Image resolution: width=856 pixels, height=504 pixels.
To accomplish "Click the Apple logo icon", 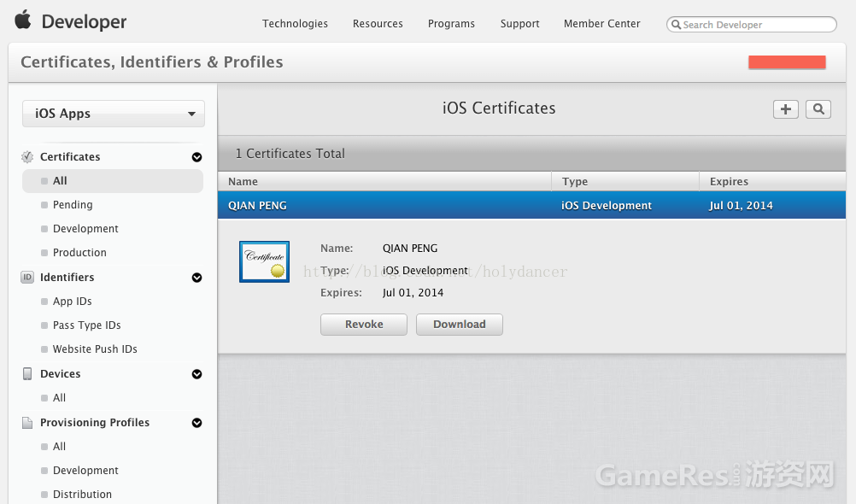I will point(22,21).
